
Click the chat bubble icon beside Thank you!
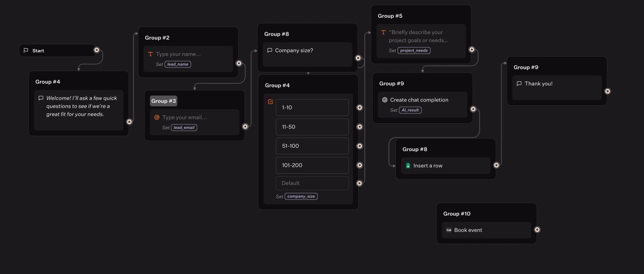tap(519, 84)
